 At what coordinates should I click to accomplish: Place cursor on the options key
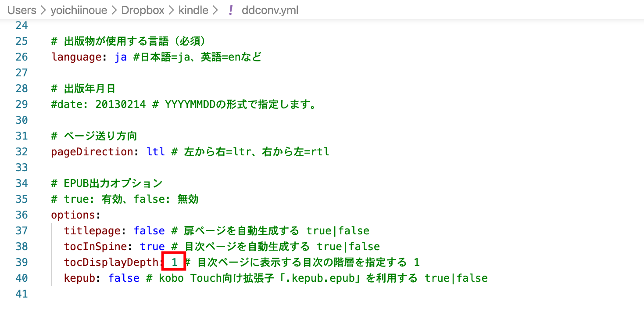(x=73, y=215)
